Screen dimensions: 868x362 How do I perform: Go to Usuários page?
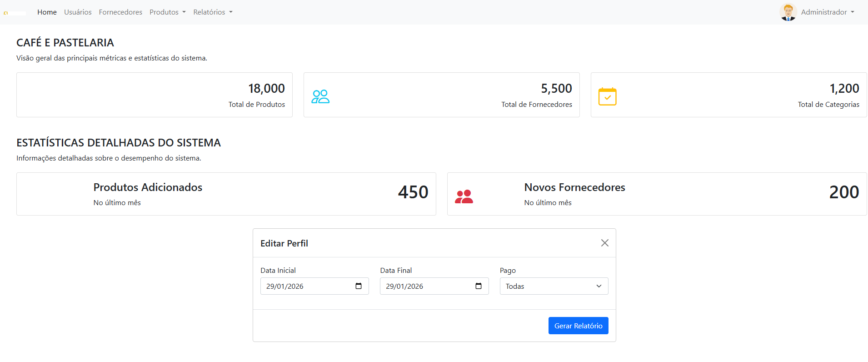(78, 12)
